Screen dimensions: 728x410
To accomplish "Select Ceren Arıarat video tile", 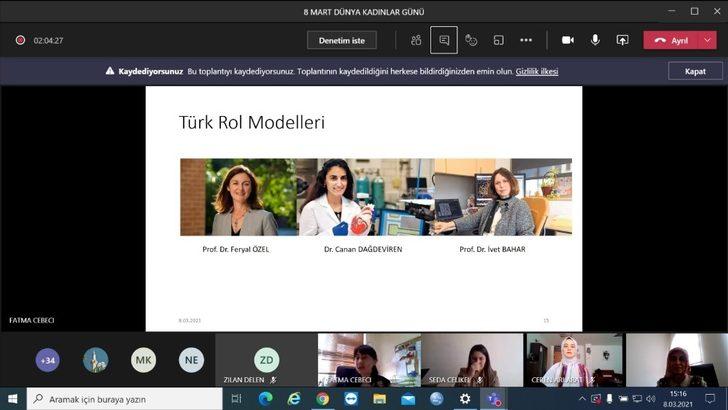I will (575, 360).
